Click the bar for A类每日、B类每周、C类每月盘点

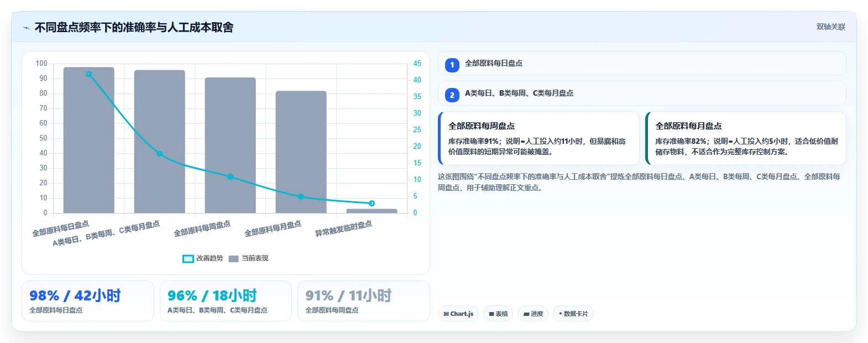click(160, 142)
